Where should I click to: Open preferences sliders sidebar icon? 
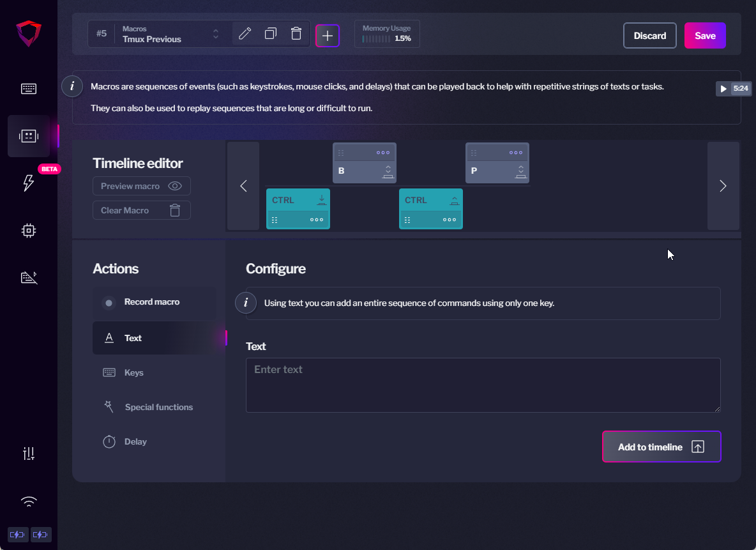(29, 453)
